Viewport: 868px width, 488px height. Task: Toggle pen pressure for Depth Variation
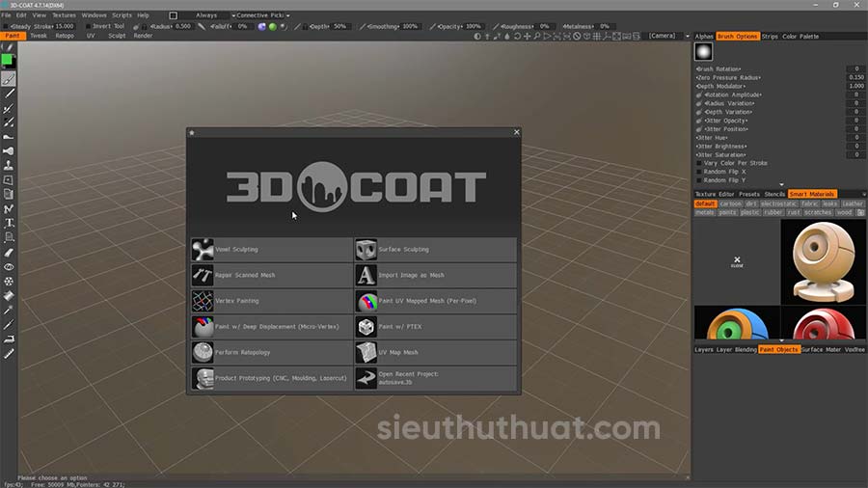coord(699,112)
